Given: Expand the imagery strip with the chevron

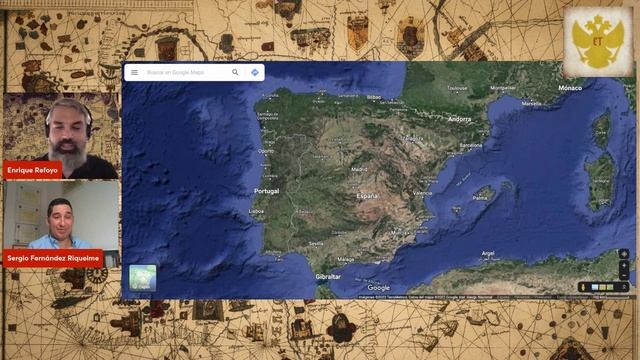Looking at the screenshot, I should pyautogui.click(x=624, y=287).
